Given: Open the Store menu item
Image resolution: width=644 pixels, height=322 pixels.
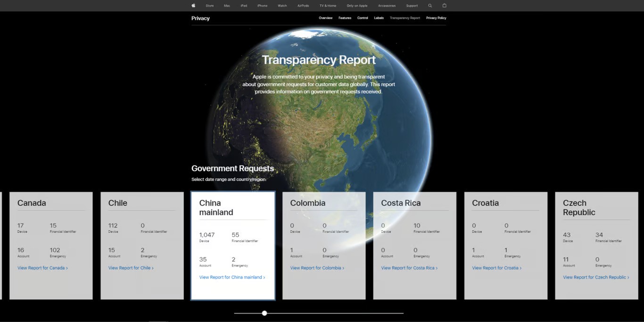Looking at the screenshot, I should 210,6.
